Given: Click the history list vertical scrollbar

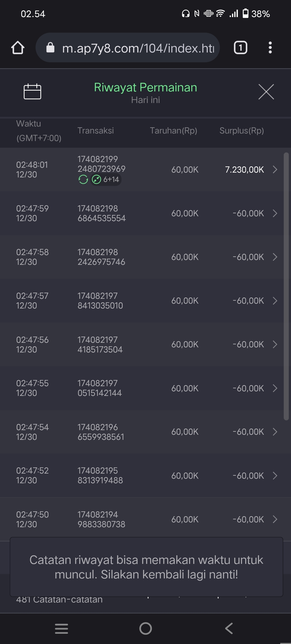Looking at the screenshot, I should coord(286,286).
